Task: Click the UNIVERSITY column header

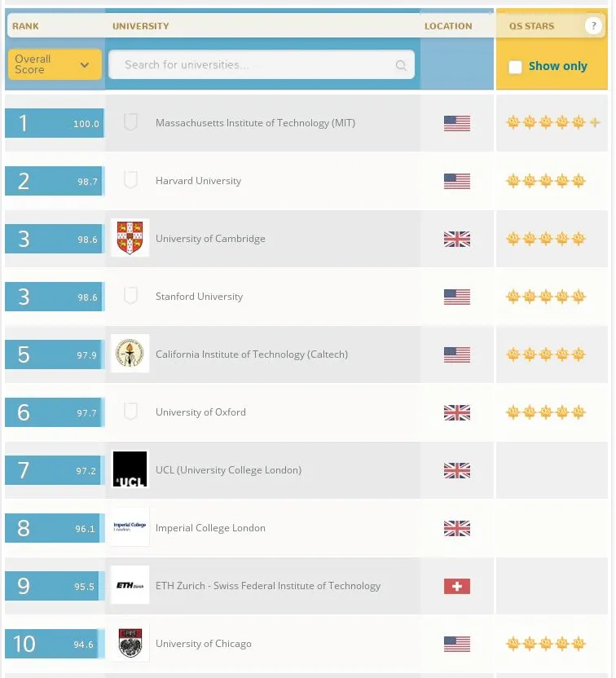Action: (141, 26)
